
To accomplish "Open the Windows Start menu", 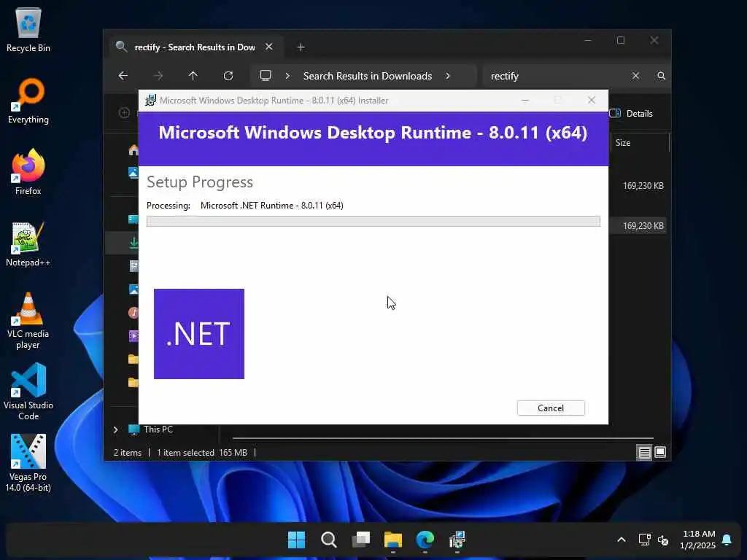I will (296, 540).
